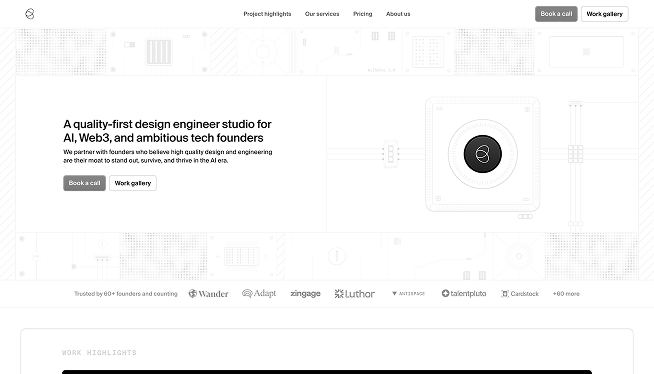Open the Pricing nav link

pos(362,14)
